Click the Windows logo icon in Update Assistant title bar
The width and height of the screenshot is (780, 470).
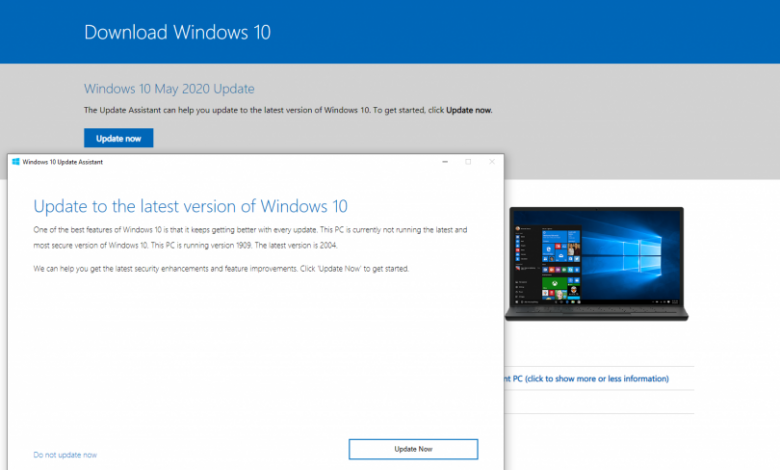pos(15,162)
